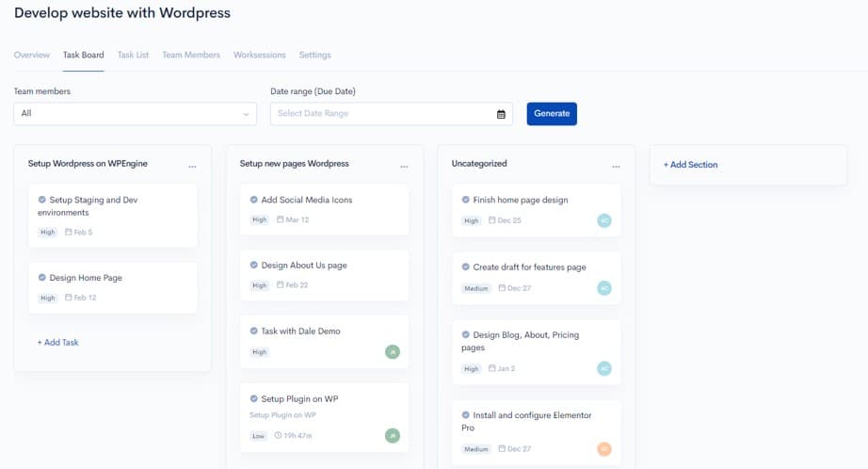Click + Add Section link
The image size is (868, 469).
click(690, 165)
